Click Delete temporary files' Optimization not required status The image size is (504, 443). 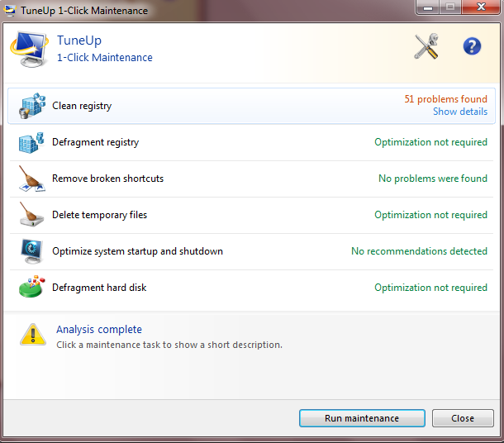[x=430, y=215]
